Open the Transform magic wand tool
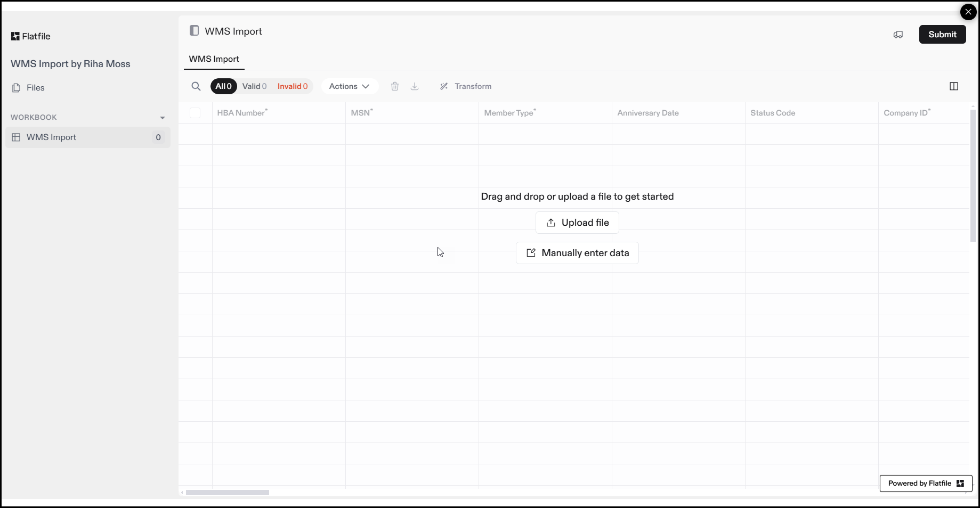The height and width of the screenshot is (508, 980). [x=466, y=86]
